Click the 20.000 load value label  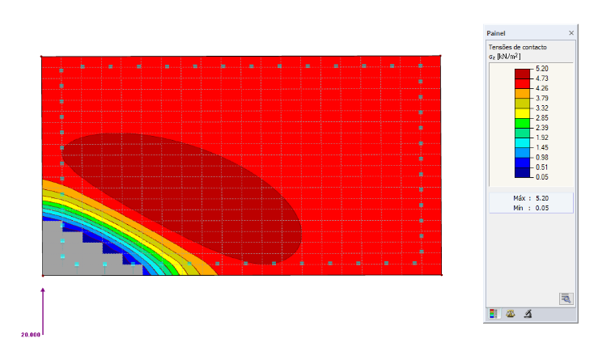tap(31, 335)
